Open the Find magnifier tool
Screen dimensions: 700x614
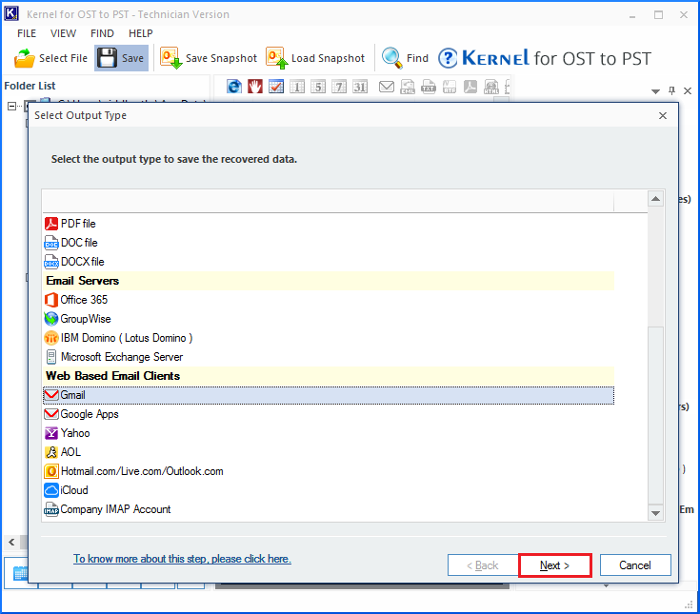coord(405,58)
